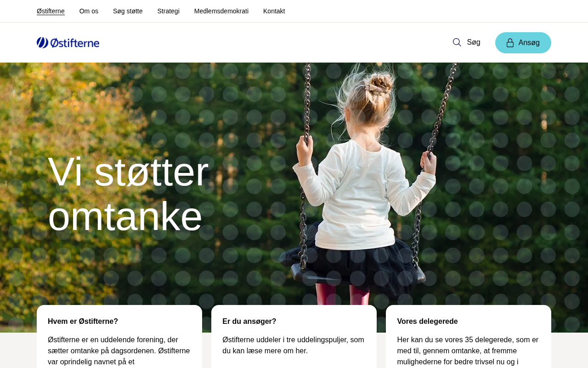Select Strategi in the top navigation

[168, 11]
